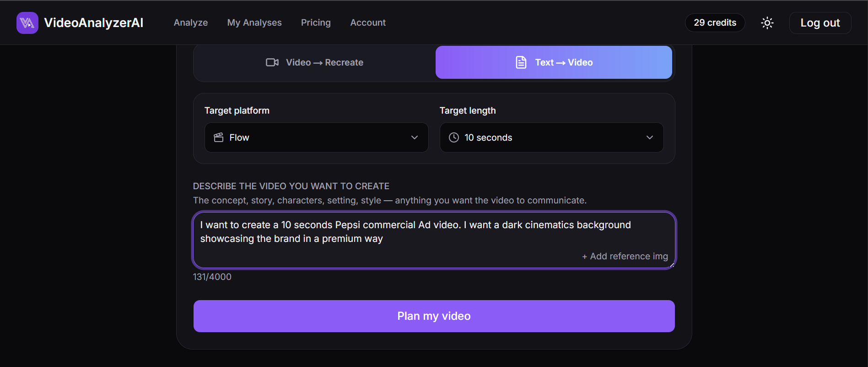Click the document icon in Text → Video

pos(521,62)
